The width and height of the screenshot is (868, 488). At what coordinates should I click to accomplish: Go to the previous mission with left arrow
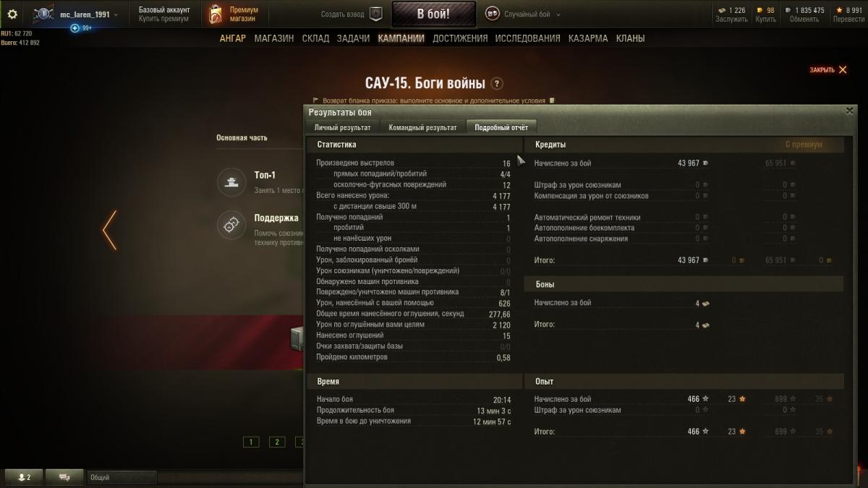[110, 231]
